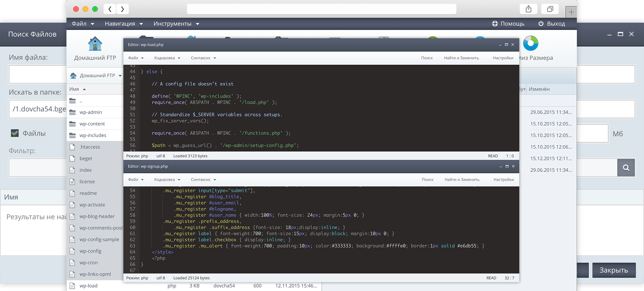
Task: Click the Выход logout link
Action: 551,24
